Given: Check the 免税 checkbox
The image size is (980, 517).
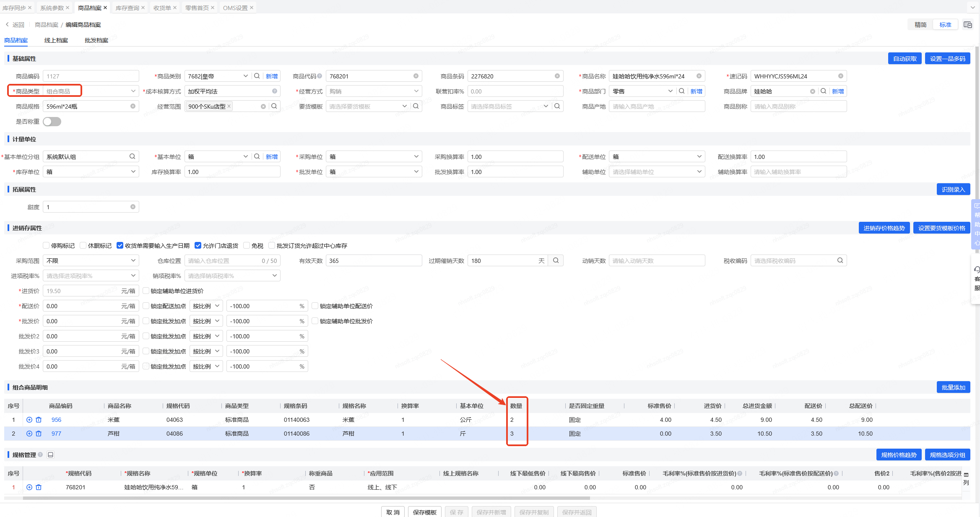Looking at the screenshot, I should 247,246.
